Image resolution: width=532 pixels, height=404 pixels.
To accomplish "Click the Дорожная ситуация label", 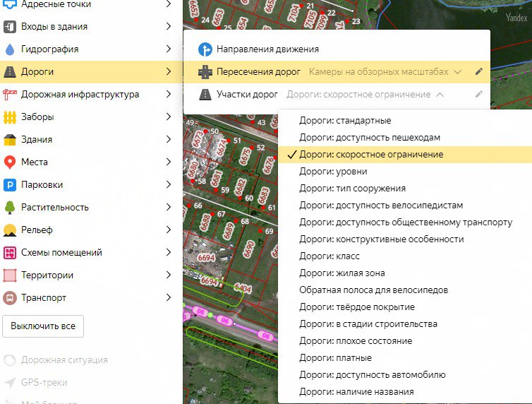I will [x=64, y=360].
